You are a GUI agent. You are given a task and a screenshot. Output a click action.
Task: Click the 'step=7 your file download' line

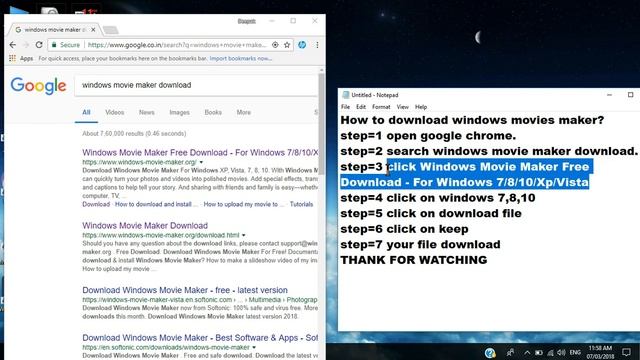420,244
